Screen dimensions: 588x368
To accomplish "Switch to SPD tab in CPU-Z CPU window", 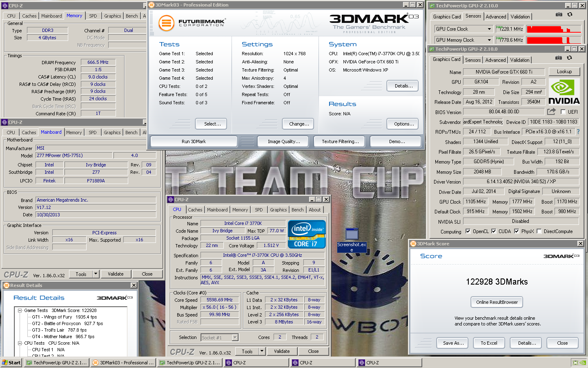I will (259, 210).
